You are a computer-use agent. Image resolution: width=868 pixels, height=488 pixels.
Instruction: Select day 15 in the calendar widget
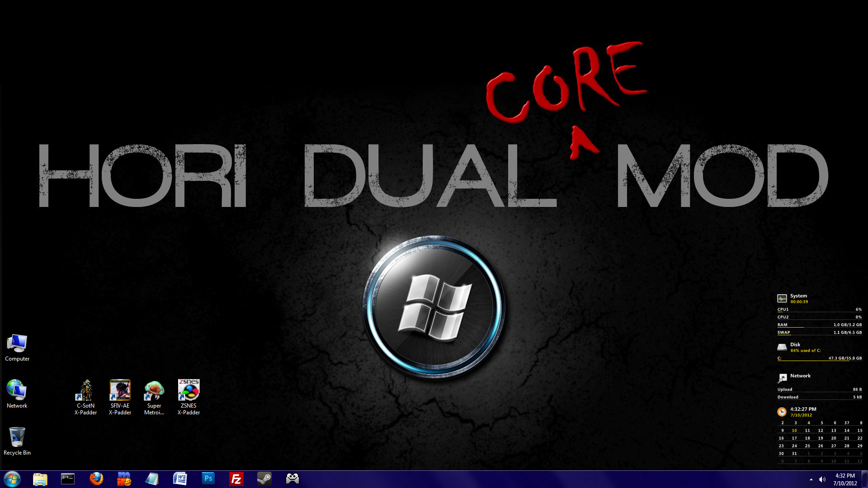[x=859, y=431]
